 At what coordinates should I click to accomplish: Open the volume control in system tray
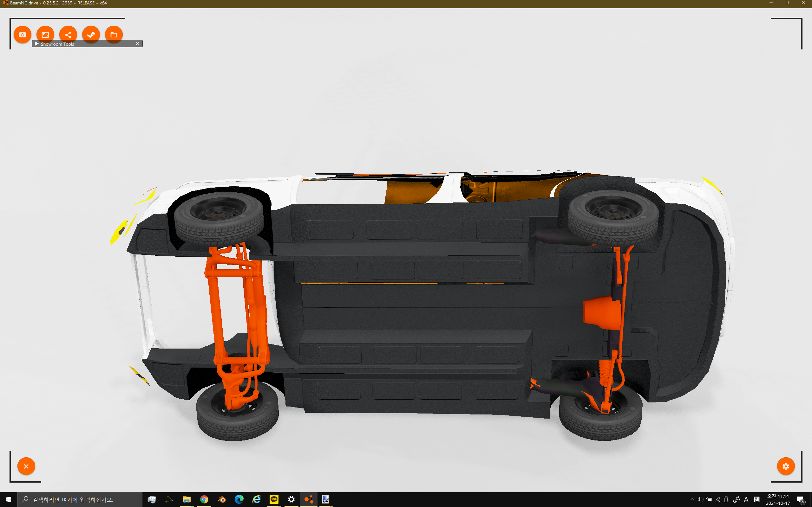pos(700,500)
